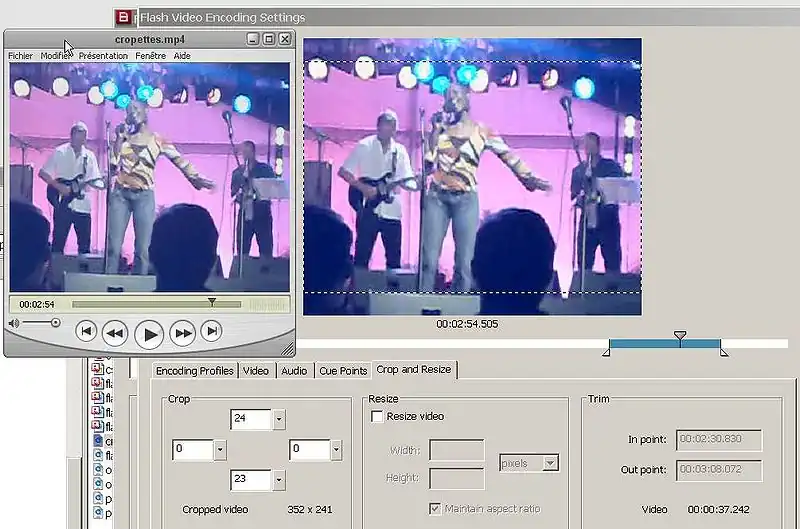Click the fast-forward button in the player

[x=182, y=333]
